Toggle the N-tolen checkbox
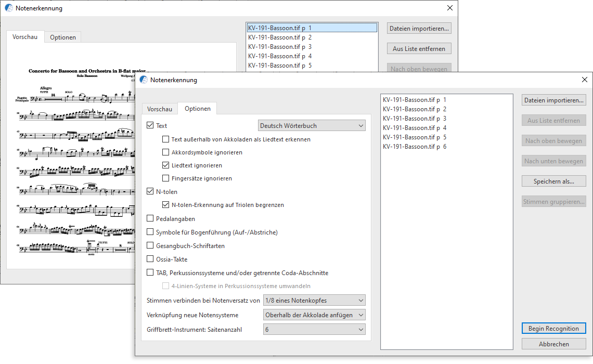The width and height of the screenshot is (593, 364). click(150, 192)
